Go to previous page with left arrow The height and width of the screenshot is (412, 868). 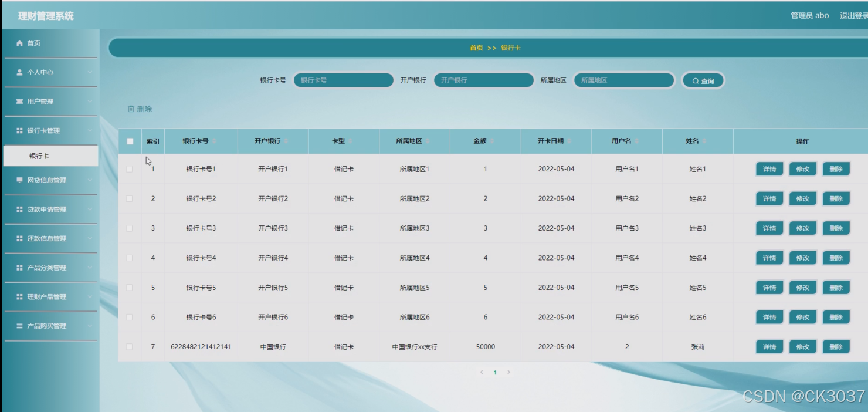482,372
